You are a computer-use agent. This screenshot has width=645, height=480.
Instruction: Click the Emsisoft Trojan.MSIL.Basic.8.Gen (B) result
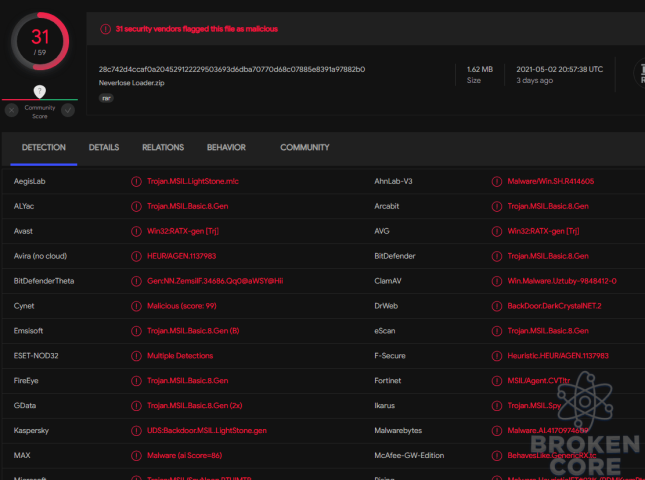193,331
